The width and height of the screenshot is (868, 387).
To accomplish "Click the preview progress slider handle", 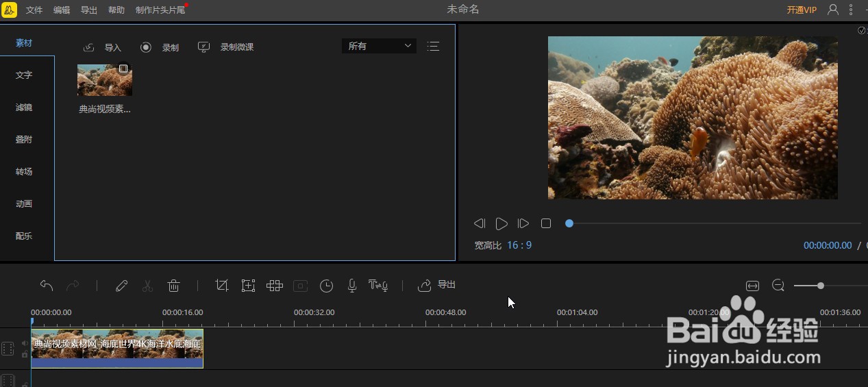I will pos(569,223).
